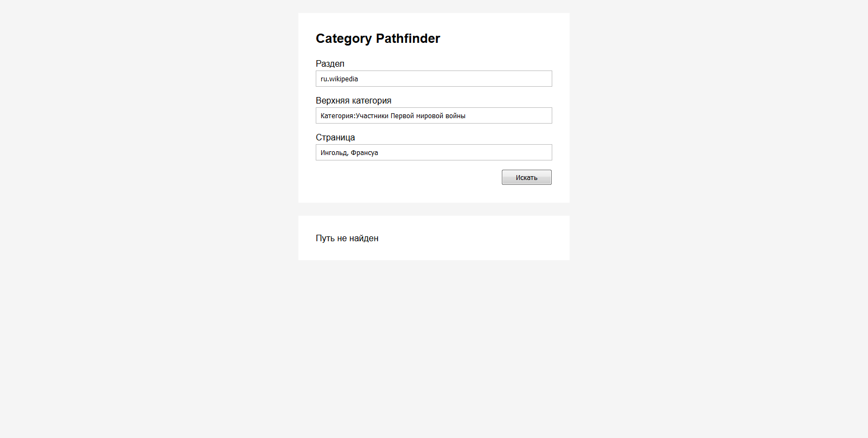Screen dimensions: 868x438
Task: Click the Раздел field label
Action: click(330, 64)
